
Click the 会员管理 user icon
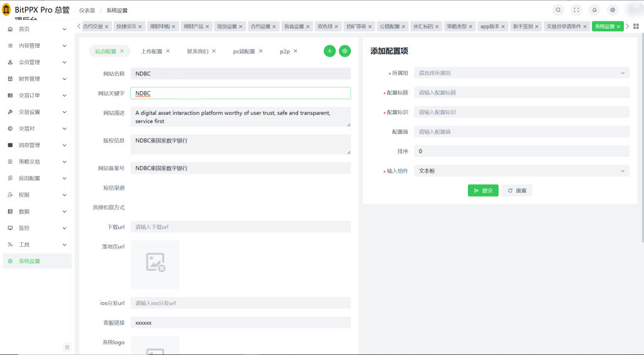click(10, 62)
